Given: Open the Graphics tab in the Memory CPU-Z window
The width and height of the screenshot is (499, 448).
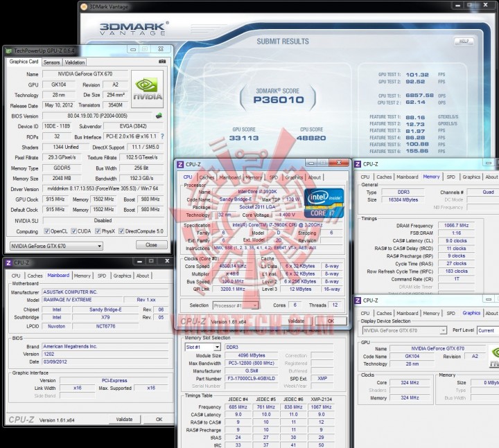Looking at the screenshot, I should click(471, 177).
